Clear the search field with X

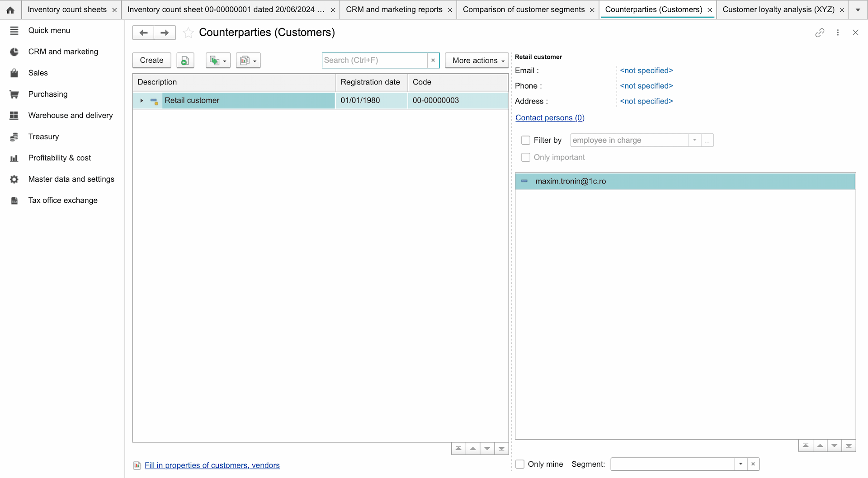tap(433, 60)
